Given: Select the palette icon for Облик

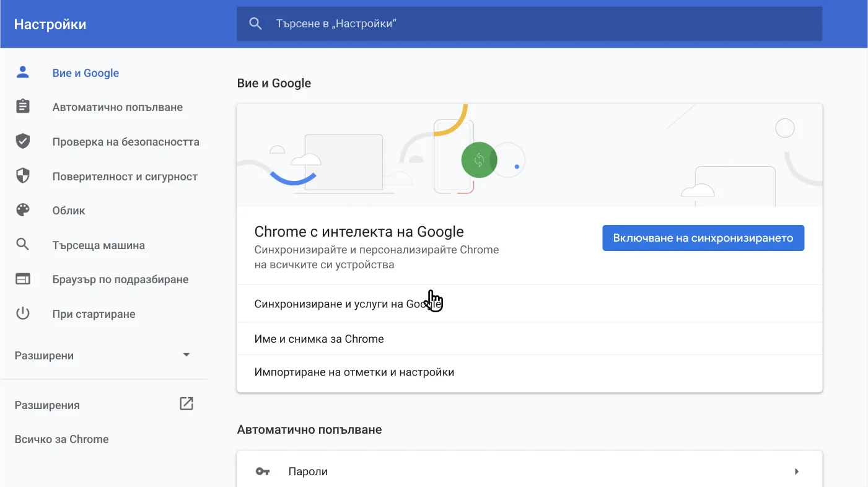Looking at the screenshot, I should click(22, 210).
